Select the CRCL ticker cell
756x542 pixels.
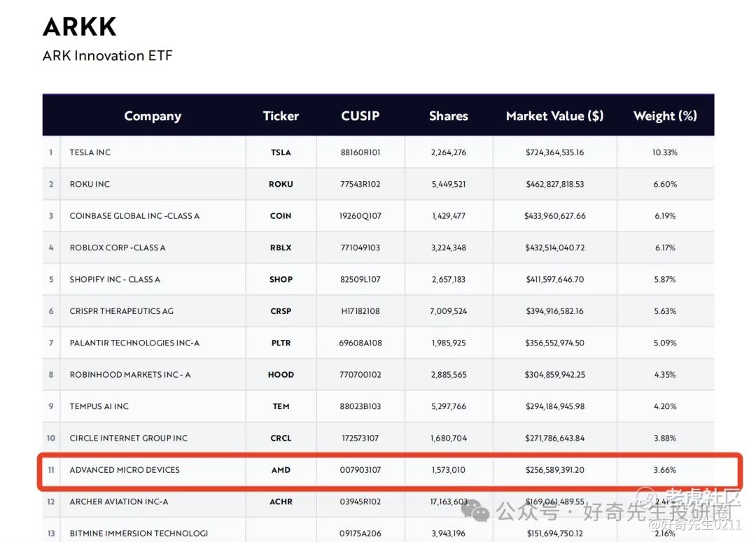[x=281, y=438]
